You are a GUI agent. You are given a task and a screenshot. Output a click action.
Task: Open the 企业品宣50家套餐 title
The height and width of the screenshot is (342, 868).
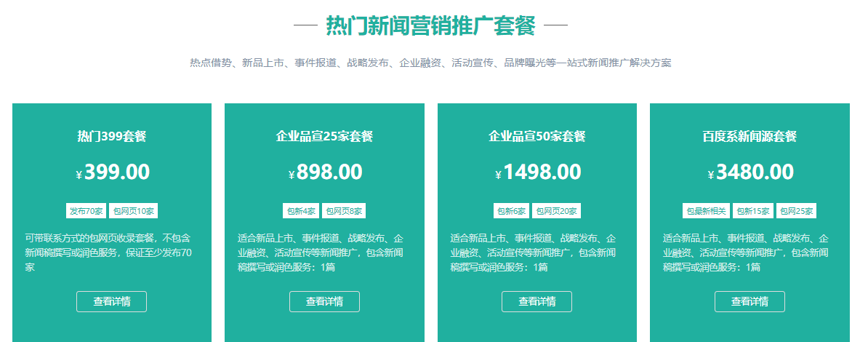tap(537, 136)
